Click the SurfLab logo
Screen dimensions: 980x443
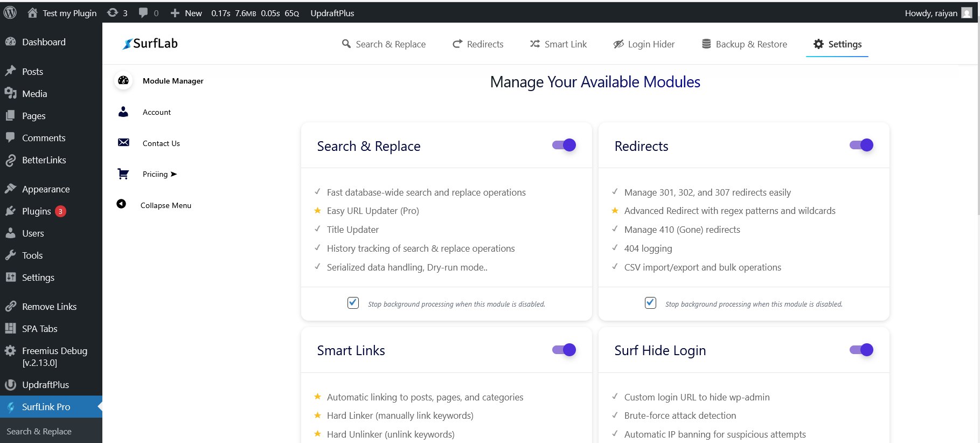tap(150, 44)
